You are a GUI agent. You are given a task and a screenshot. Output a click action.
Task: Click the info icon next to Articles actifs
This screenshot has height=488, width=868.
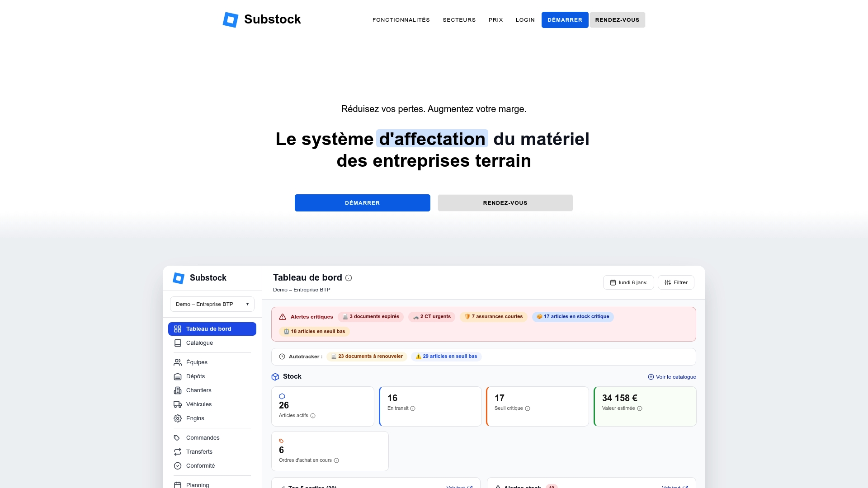pyautogui.click(x=313, y=416)
